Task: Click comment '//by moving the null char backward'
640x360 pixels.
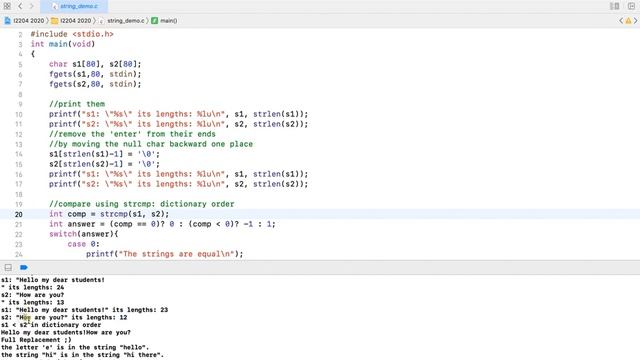Action: tap(151, 144)
